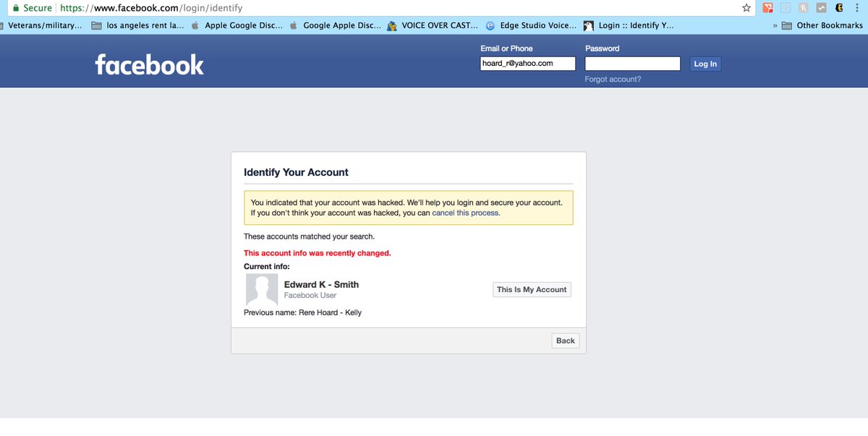Click the cancel this process link

(x=466, y=213)
